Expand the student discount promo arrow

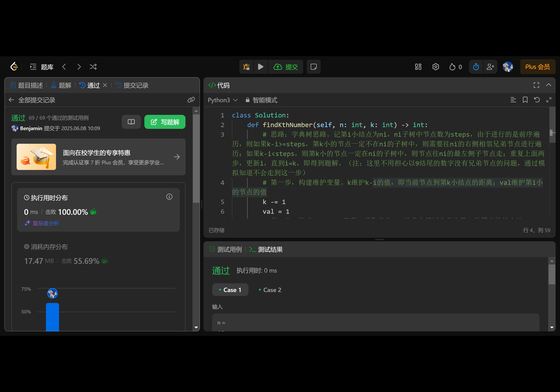[177, 157]
